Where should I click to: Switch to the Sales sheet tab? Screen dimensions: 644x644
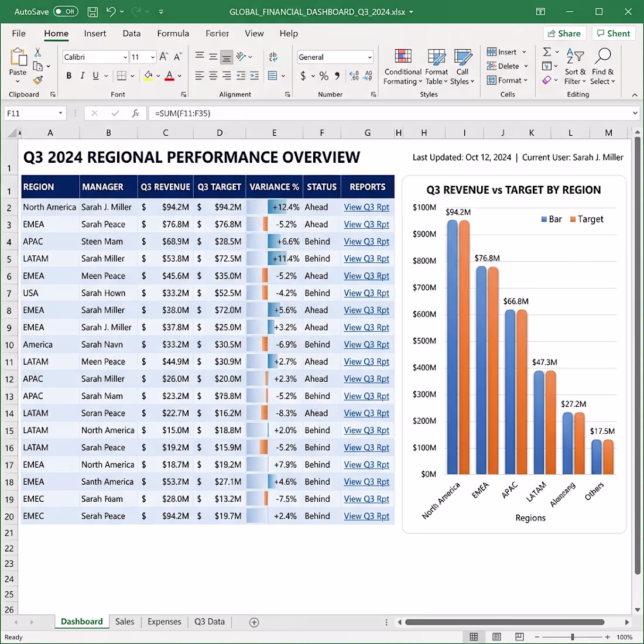tap(125, 622)
